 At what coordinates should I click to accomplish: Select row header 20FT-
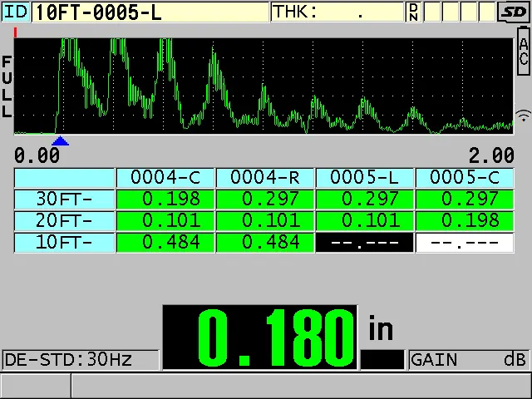click(x=65, y=221)
